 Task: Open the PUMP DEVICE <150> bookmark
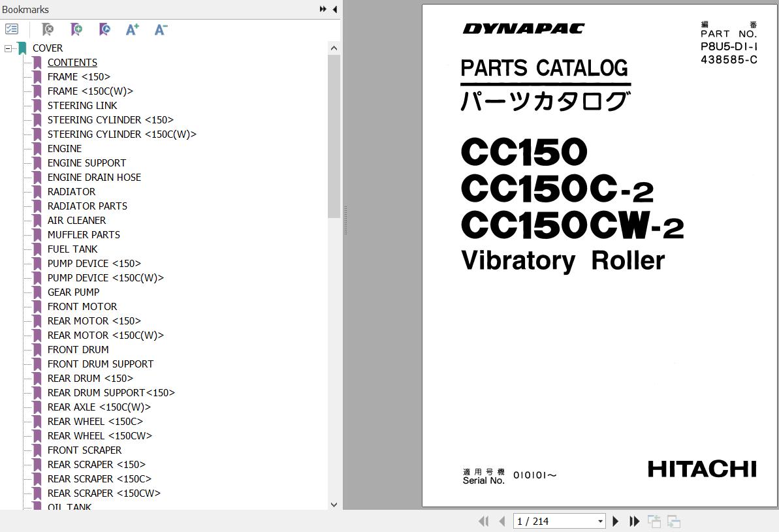(94, 264)
